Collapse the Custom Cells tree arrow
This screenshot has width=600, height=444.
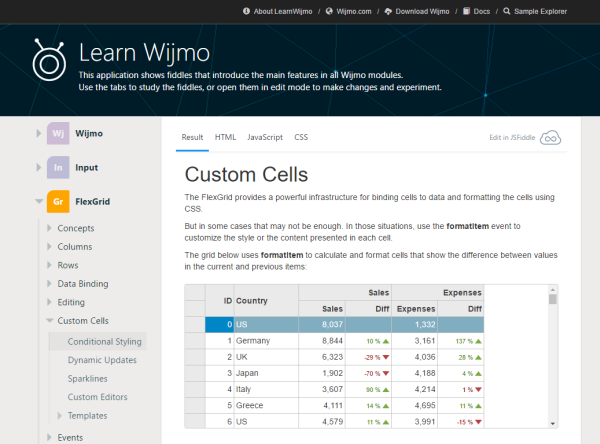pyautogui.click(x=49, y=320)
